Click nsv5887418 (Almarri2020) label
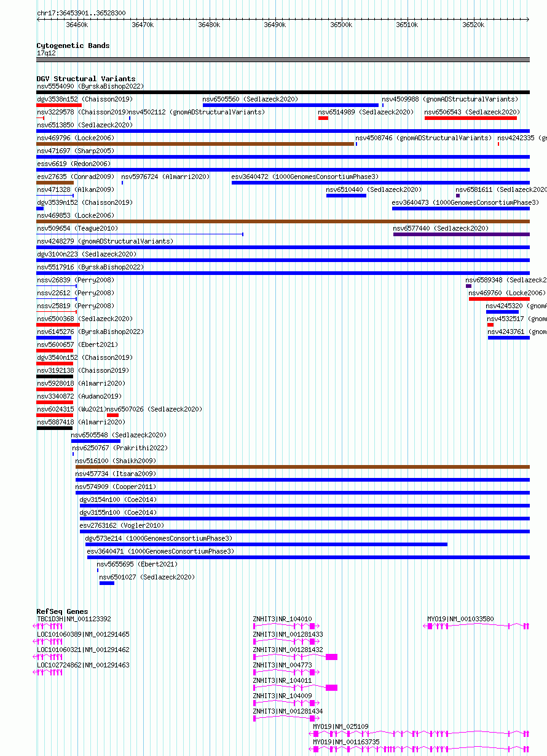The width and height of the screenshot is (547, 756). [81, 422]
